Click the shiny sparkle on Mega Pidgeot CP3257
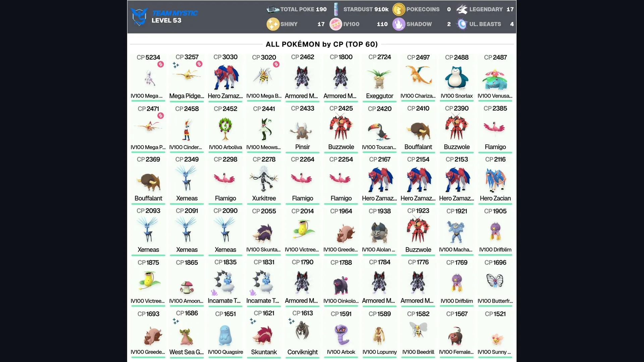This screenshot has height=362, width=644. pyautogui.click(x=176, y=65)
